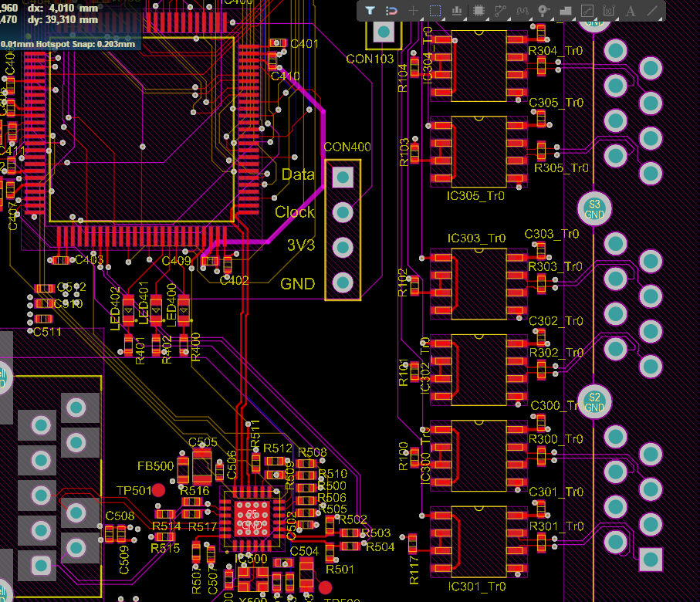Click the C303_Tr0 designator label
The height and width of the screenshot is (602, 700).
[x=552, y=234]
